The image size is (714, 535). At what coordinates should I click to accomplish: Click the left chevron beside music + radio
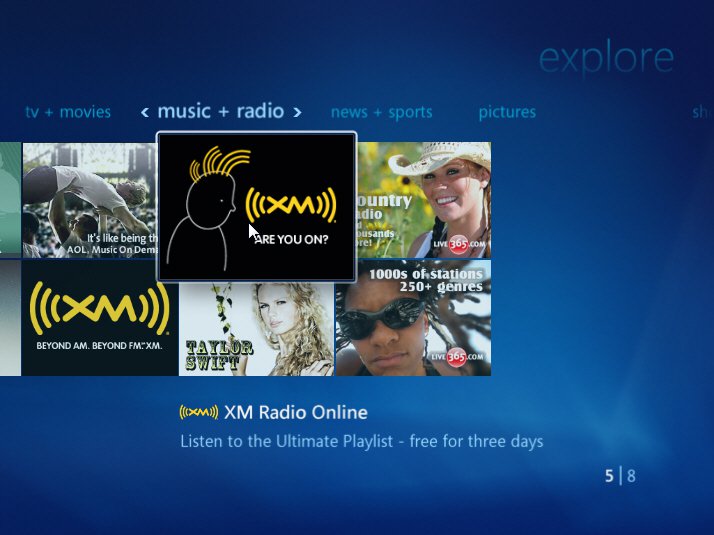[145, 112]
